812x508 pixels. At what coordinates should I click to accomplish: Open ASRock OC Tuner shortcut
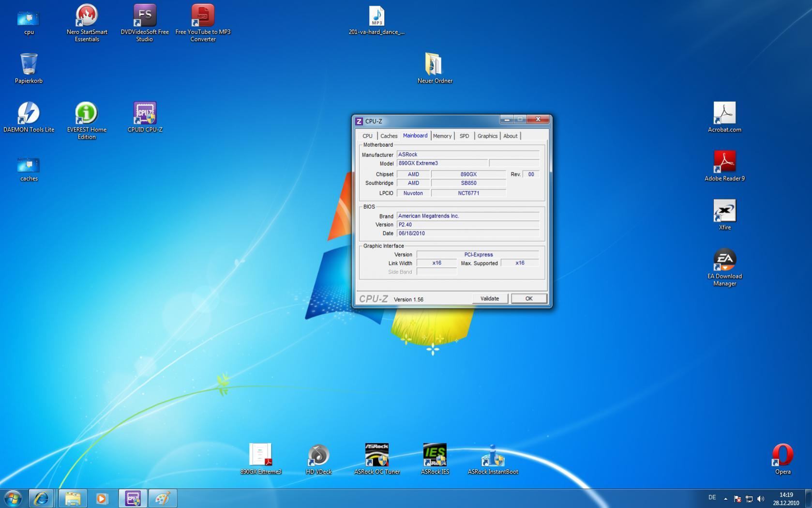click(377, 459)
